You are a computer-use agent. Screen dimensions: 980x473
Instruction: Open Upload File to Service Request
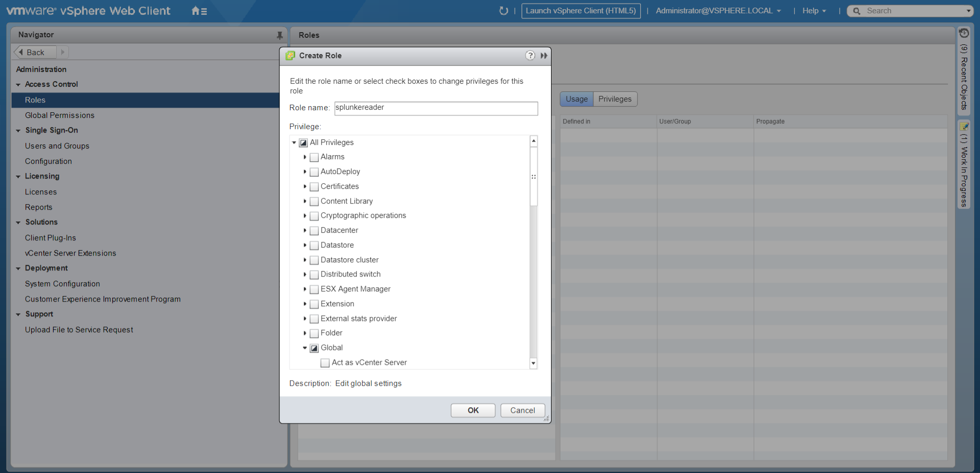(x=79, y=330)
